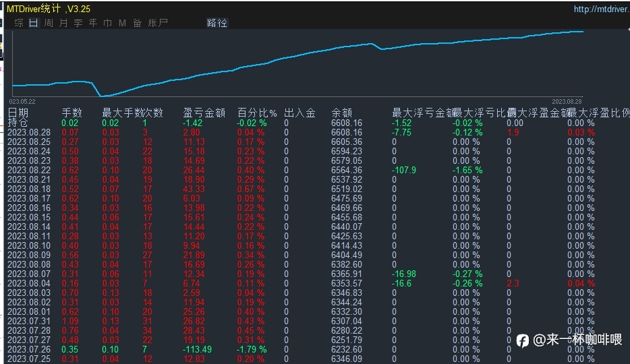Select the 2023.07.27 date row
Viewport: 630px width, 364px height.
click(x=29, y=340)
